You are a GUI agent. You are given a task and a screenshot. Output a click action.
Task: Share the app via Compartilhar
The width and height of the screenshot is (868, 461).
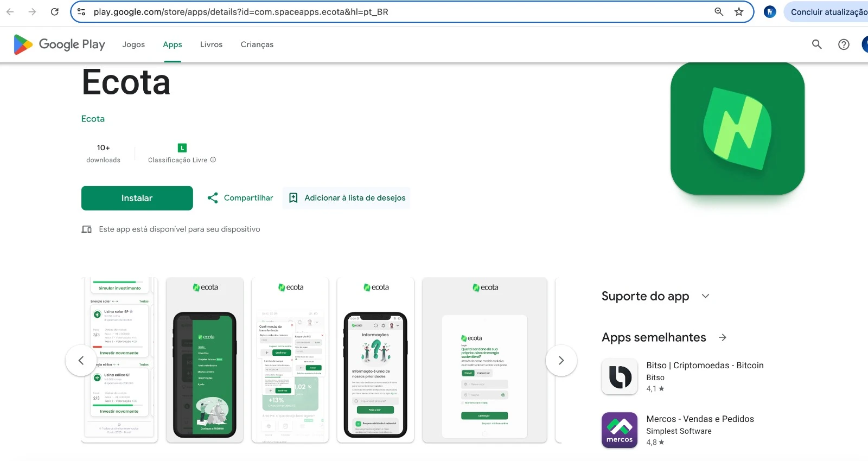[x=240, y=198]
